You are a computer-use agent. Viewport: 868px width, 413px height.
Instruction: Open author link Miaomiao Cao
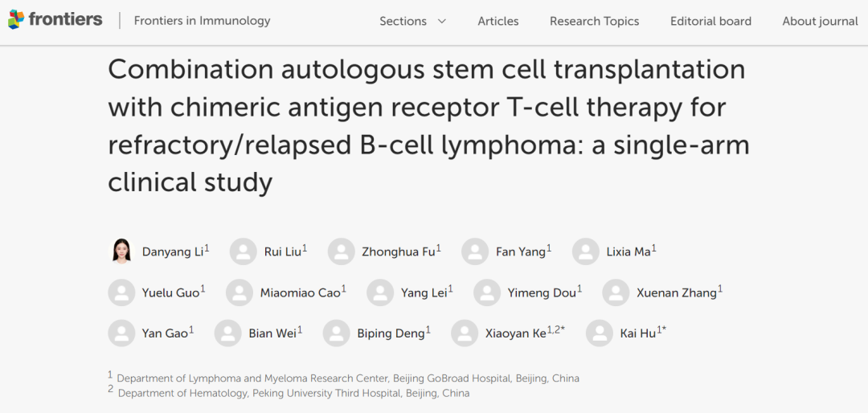click(300, 292)
